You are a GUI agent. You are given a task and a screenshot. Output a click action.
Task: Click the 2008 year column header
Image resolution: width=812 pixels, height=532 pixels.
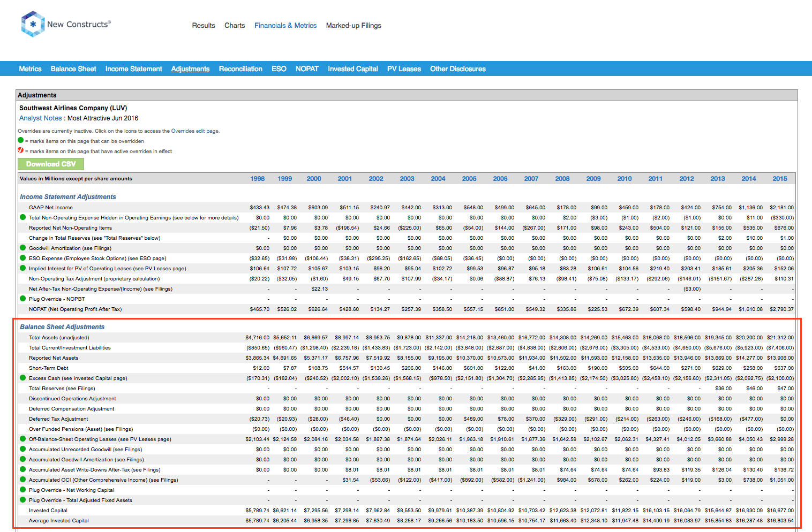point(562,179)
